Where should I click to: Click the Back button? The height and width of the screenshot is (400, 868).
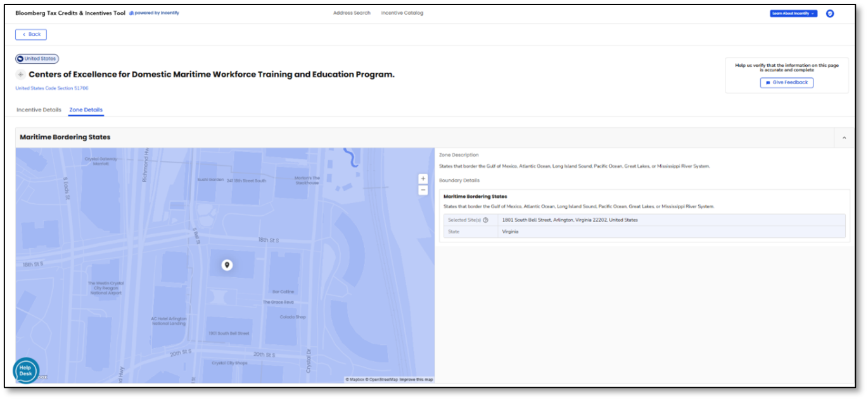(31, 34)
